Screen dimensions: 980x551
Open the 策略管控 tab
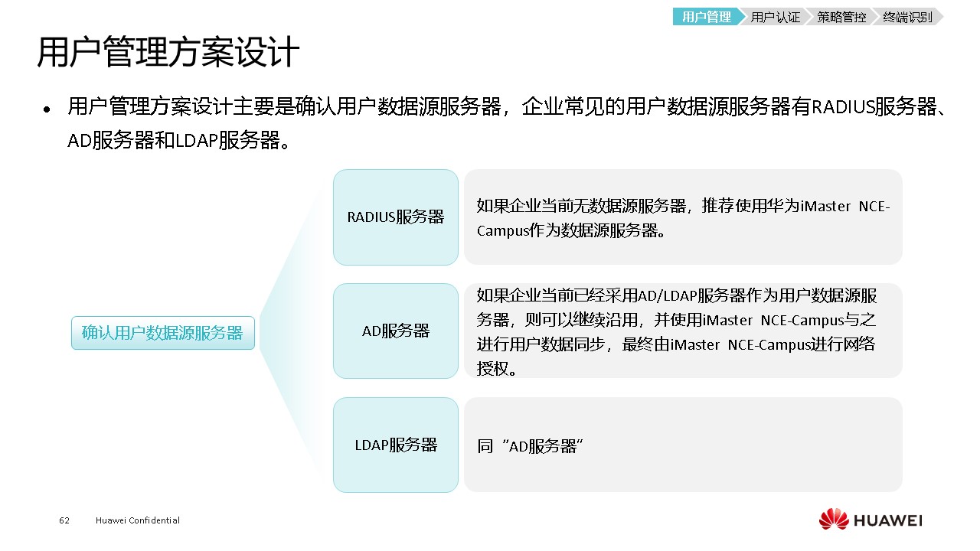point(841,17)
